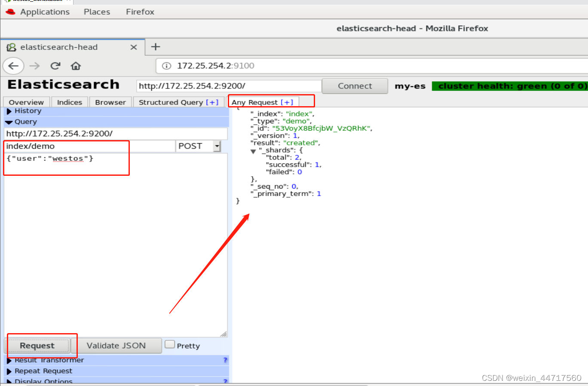Viewport: 588px width, 386px height.
Task: Open the Firefox menu in the top panel
Action: click(x=140, y=12)
